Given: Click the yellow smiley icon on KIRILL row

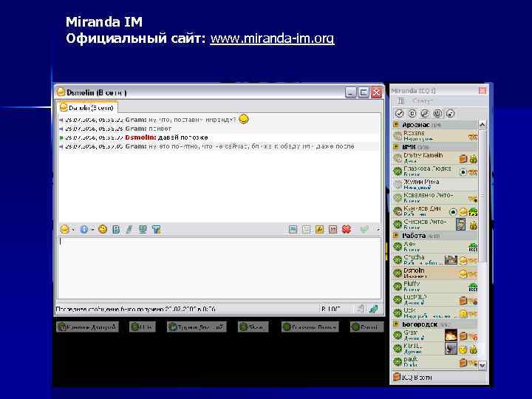Looking at the screenshot, I should pos(463,349).
